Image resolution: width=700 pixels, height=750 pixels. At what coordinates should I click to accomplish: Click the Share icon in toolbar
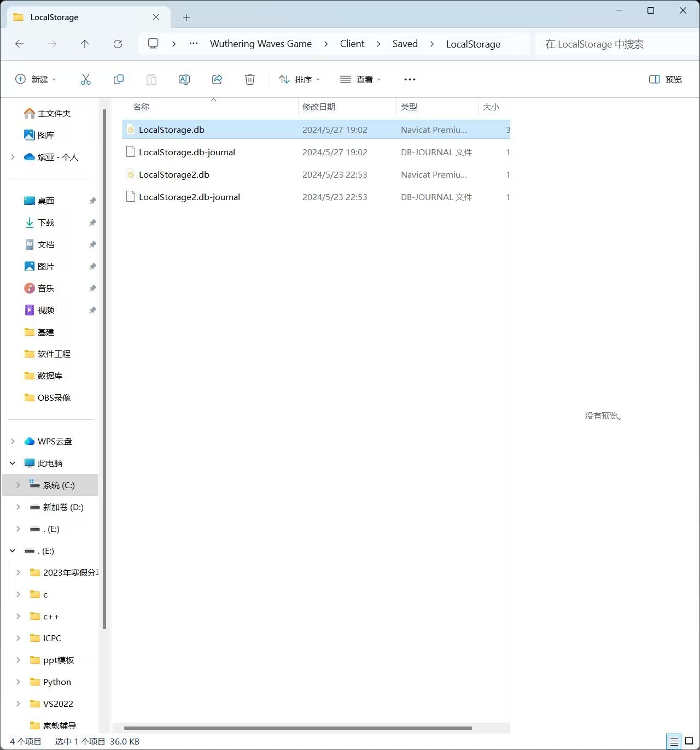coord(217,79)
